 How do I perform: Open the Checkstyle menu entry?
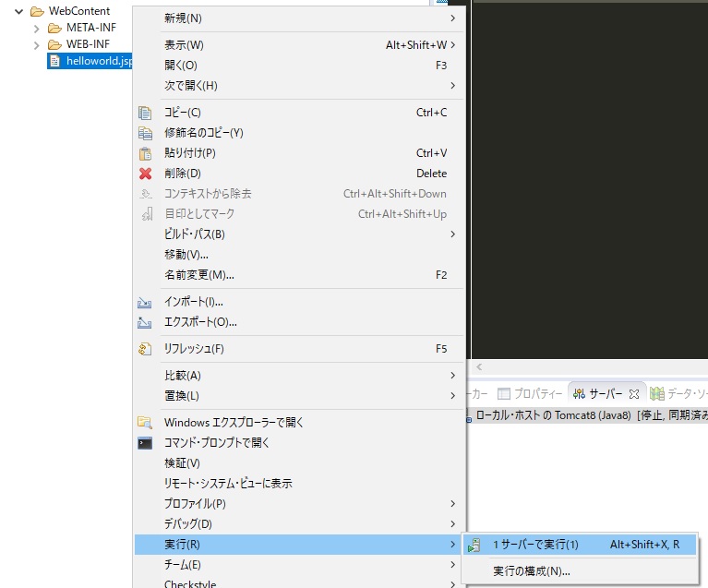pyautogui.click(x=300, y=582)
